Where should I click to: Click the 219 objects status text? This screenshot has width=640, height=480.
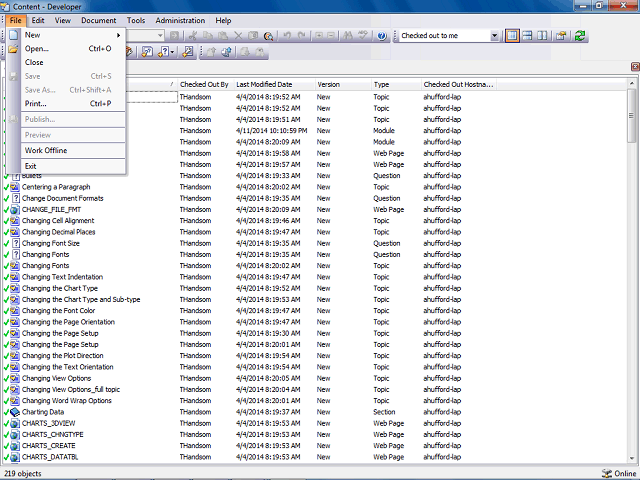pos(23,474)
